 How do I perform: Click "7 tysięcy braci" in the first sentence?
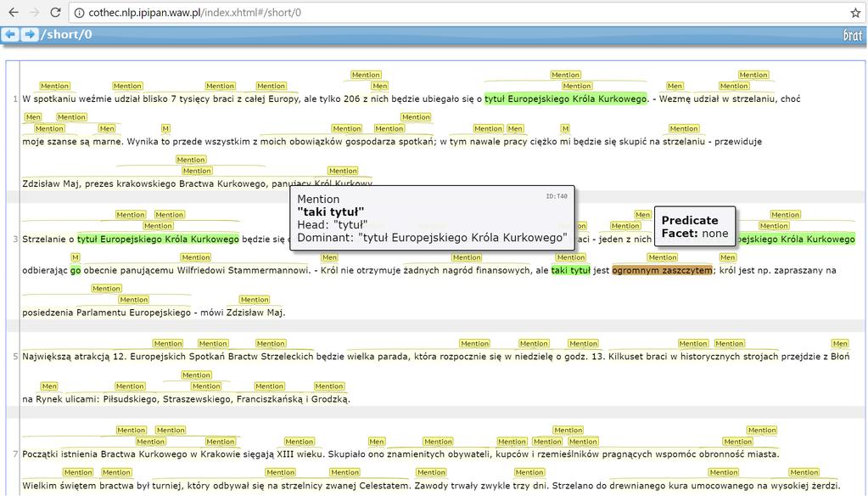pyautogui.click(x=204, y=99)
